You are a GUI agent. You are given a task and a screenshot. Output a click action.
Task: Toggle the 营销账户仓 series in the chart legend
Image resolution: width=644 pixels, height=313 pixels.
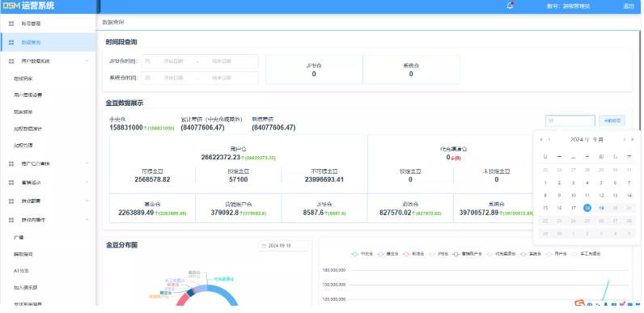click(467, 254)
